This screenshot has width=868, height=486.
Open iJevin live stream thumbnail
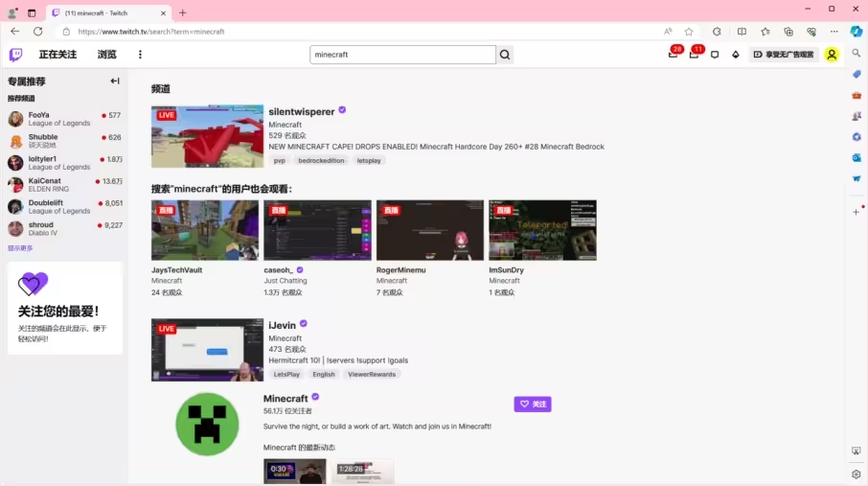208,350
